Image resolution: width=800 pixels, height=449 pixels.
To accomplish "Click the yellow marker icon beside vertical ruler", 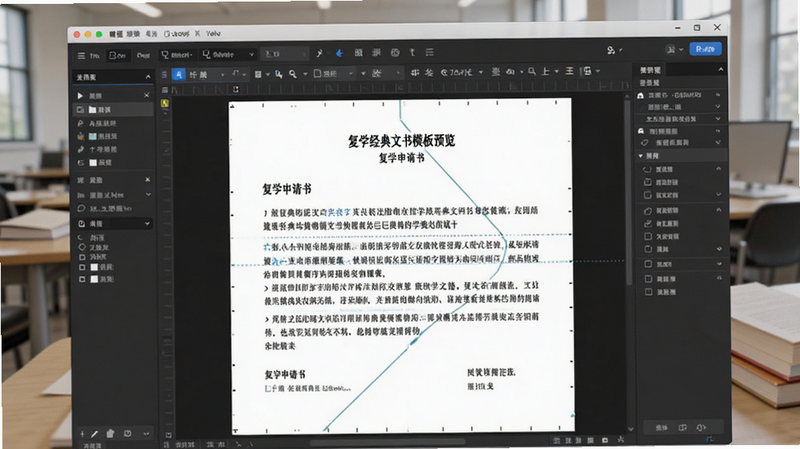I will [x=165, y=103].
